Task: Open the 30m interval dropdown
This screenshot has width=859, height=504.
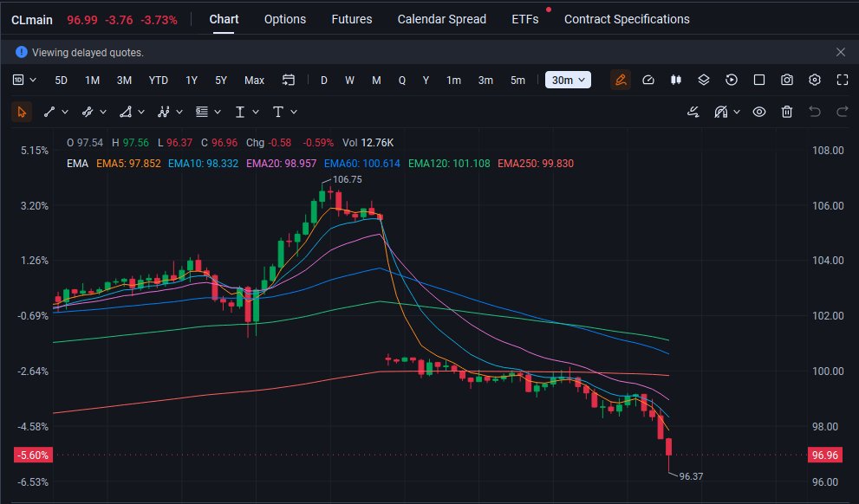Action: point(568,80)
